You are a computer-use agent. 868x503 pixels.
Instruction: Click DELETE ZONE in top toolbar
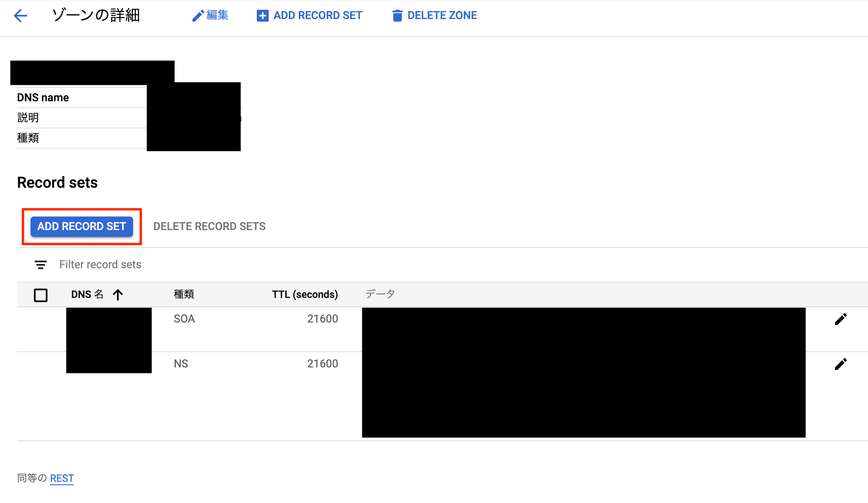pyautogui.click(x=442, y=16)
